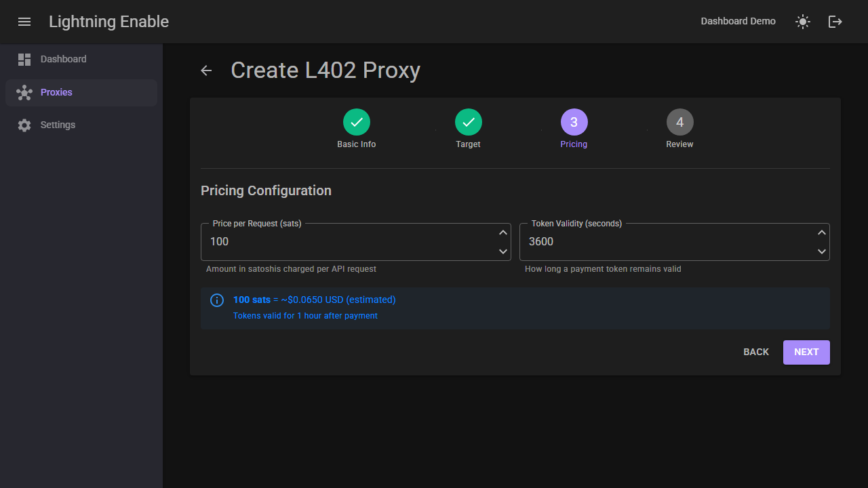Decrease Token Validity using its down chevron

[822, 251]
